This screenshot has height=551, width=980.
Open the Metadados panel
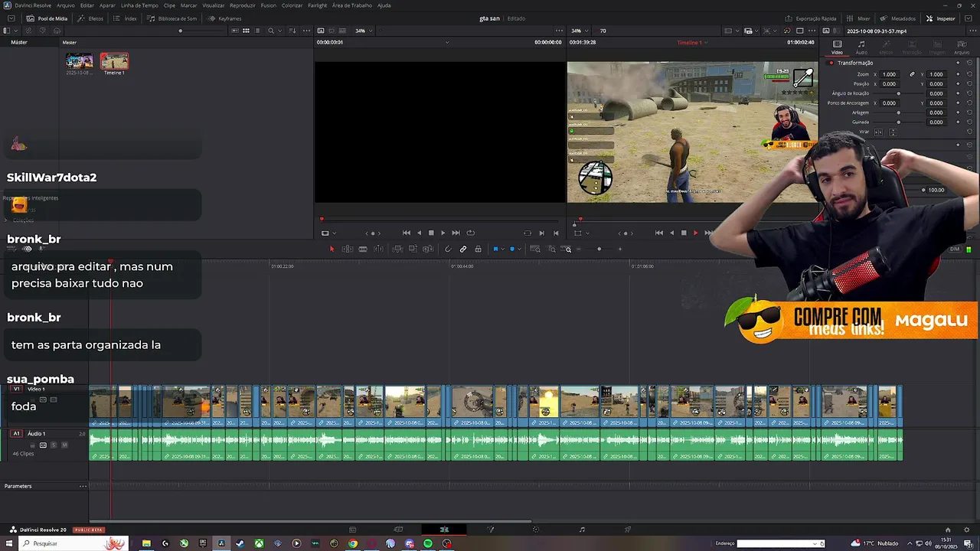[x=897, y=18]
